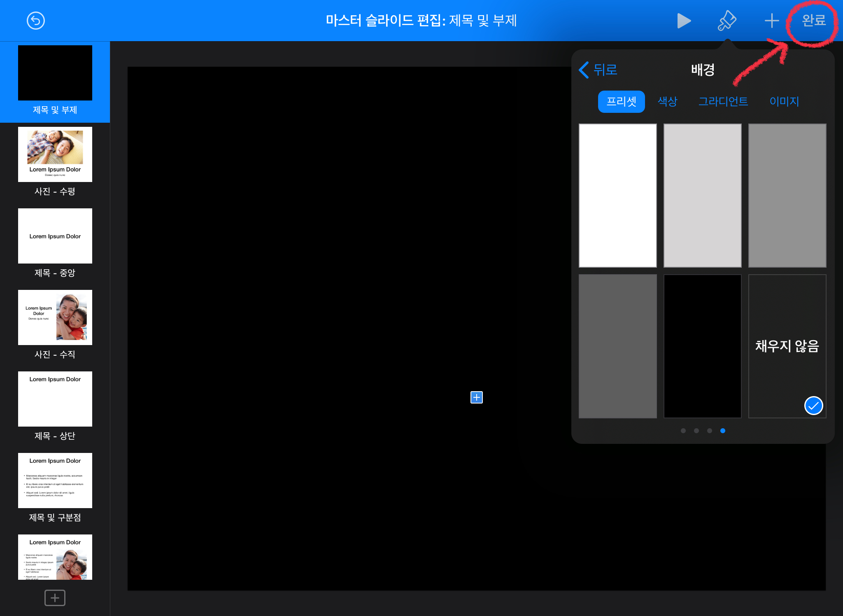This screenshot has width=843, height=616.
Task: Go back with the 뒤로 chevron
Action: [598, 70]
